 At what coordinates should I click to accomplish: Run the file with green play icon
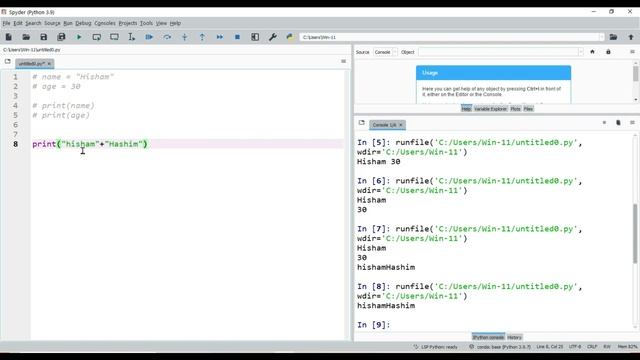click(79, 37)
